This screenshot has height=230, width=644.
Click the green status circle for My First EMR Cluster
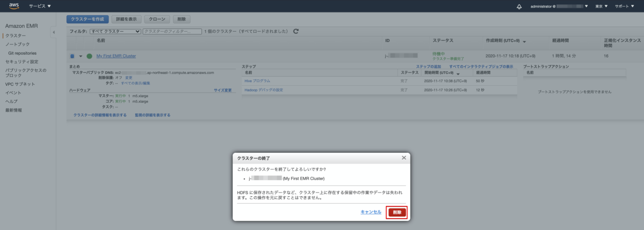(x=89, y=56)
